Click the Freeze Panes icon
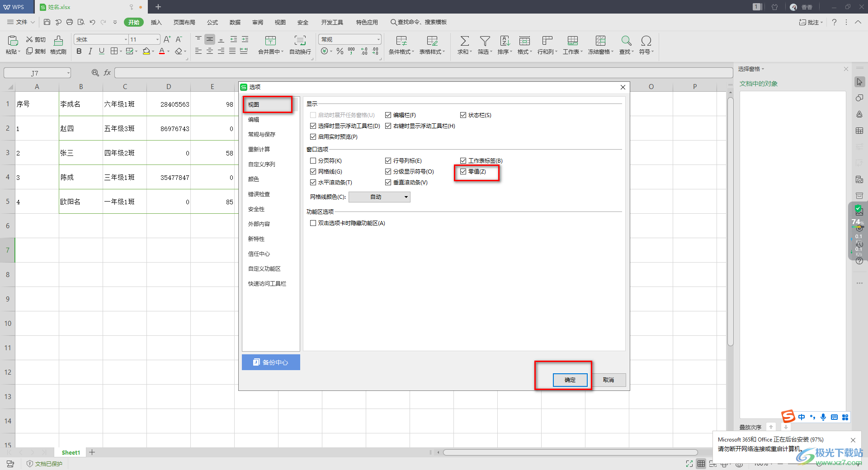The width and height of the screenshot is (868, 470). point(600,41)
